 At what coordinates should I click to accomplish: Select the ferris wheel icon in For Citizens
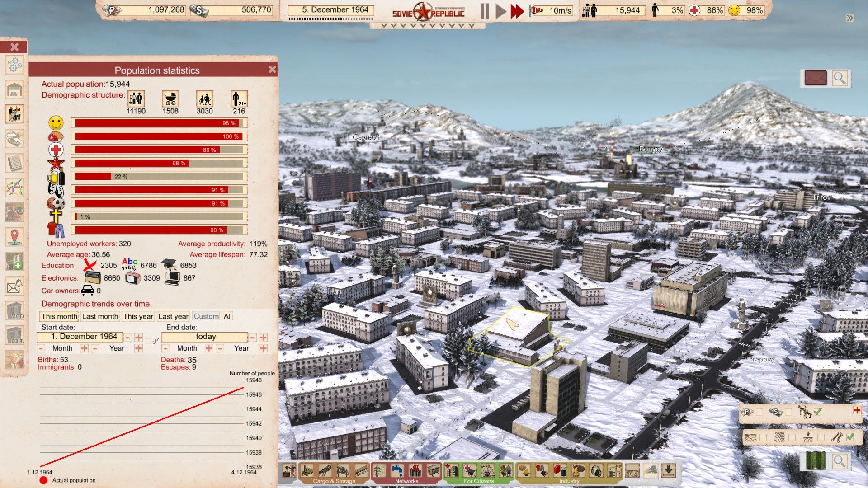(x=488, y=471)
